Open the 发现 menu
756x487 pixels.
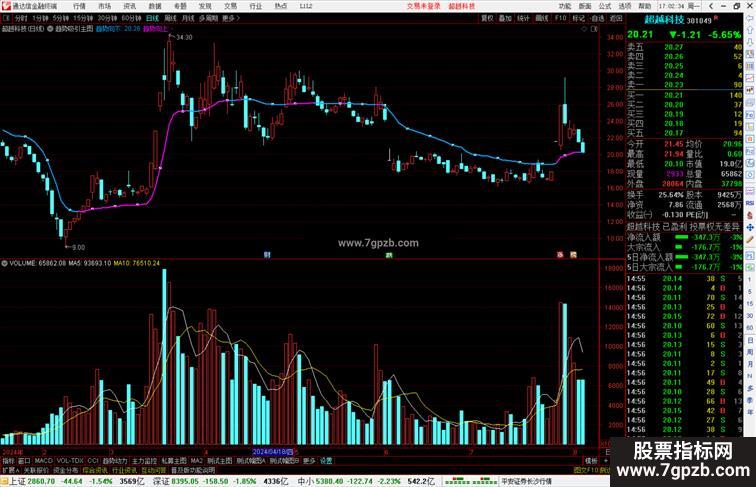point(205,6)
